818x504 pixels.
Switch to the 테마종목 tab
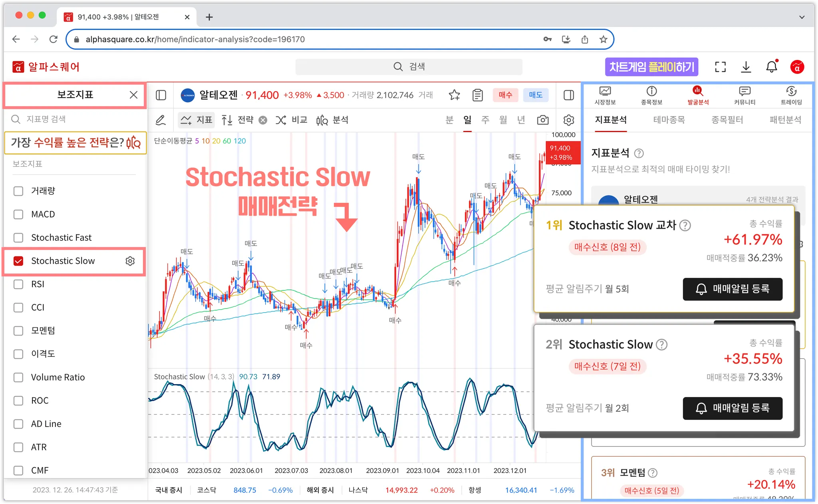tap(669, 120)
